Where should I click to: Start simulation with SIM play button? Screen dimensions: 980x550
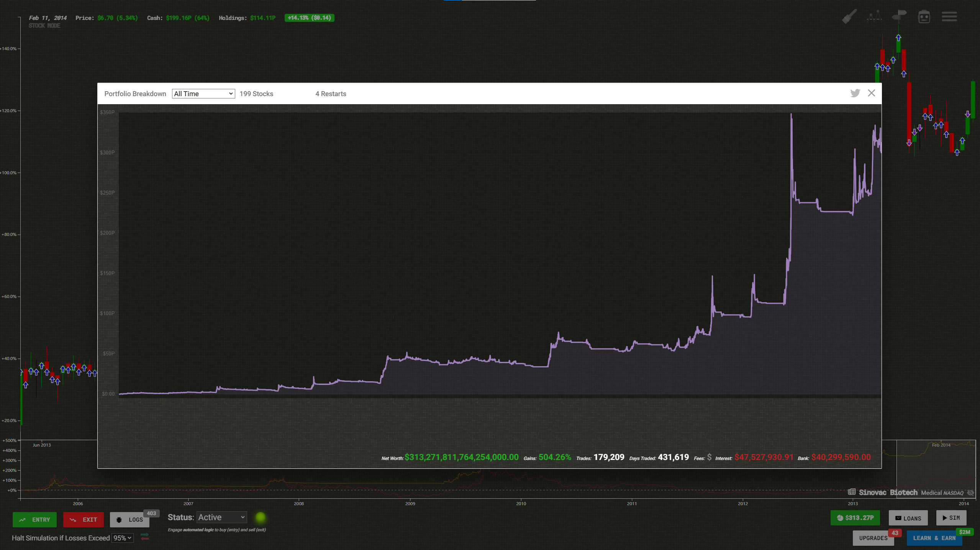pyautogui.click(x=951, y=518)
